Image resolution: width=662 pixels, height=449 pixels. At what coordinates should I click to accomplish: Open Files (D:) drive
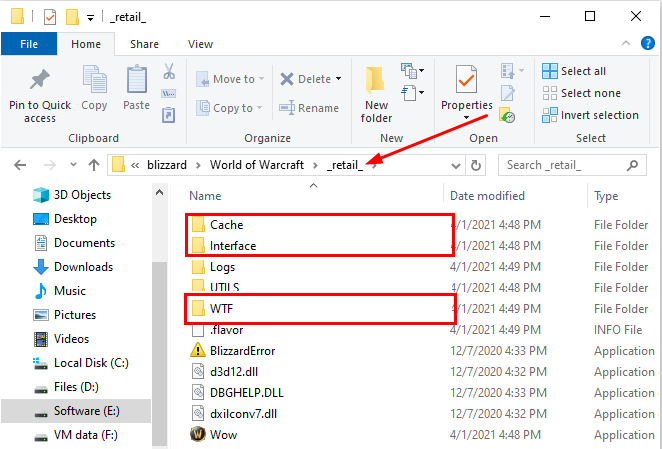click(66, 387)
